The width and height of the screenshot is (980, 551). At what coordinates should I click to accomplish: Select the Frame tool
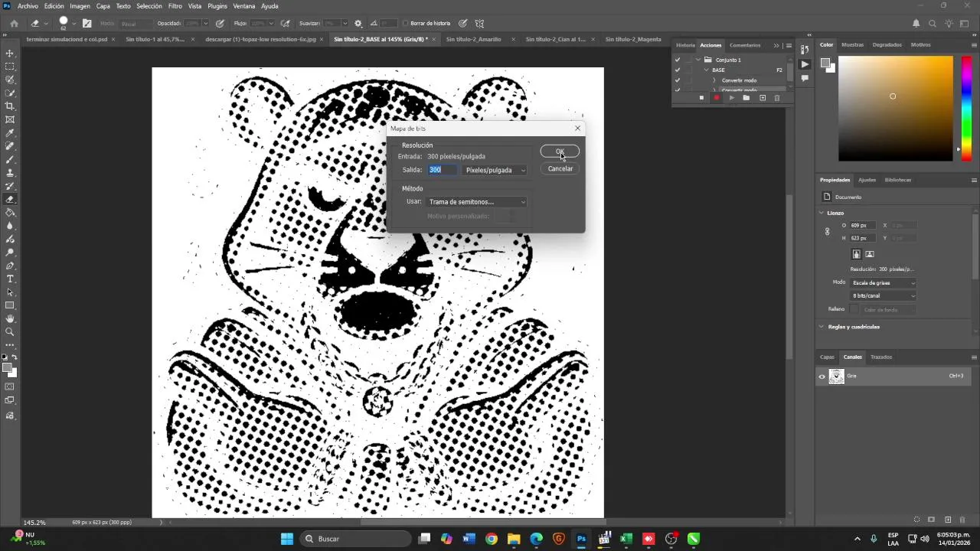pos(10,119)
